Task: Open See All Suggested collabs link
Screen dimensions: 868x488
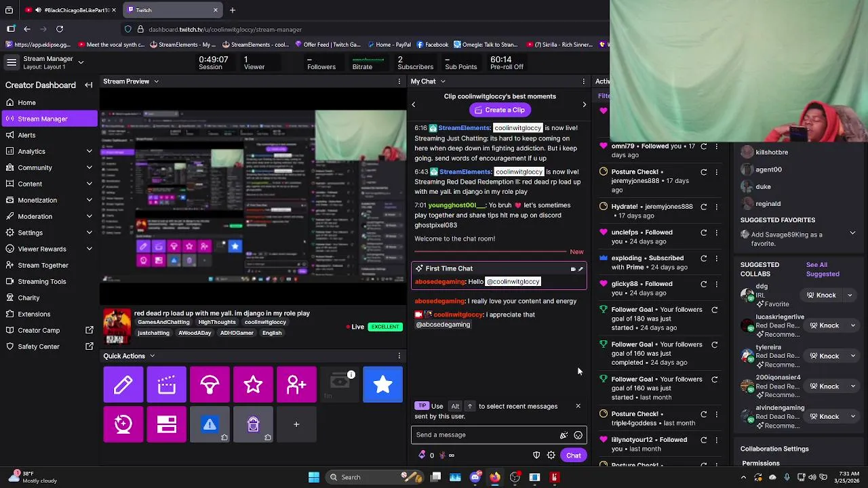Action: [x=823, y=270]
